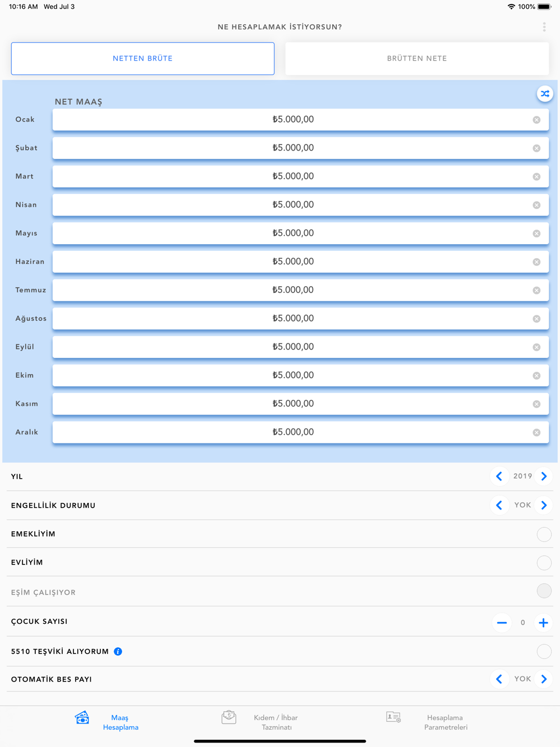
Task: Clear the Nisan salary value
Action: pyautogui.click(x=536, y=205)
